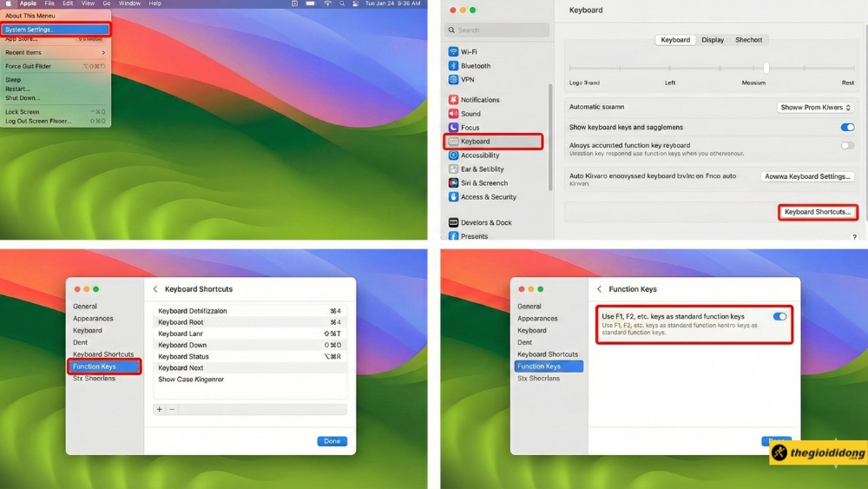Click the Wi-Fi icon in the settings sidebar
The width and height of the screenshot is (868, 489).
[453, 52]
